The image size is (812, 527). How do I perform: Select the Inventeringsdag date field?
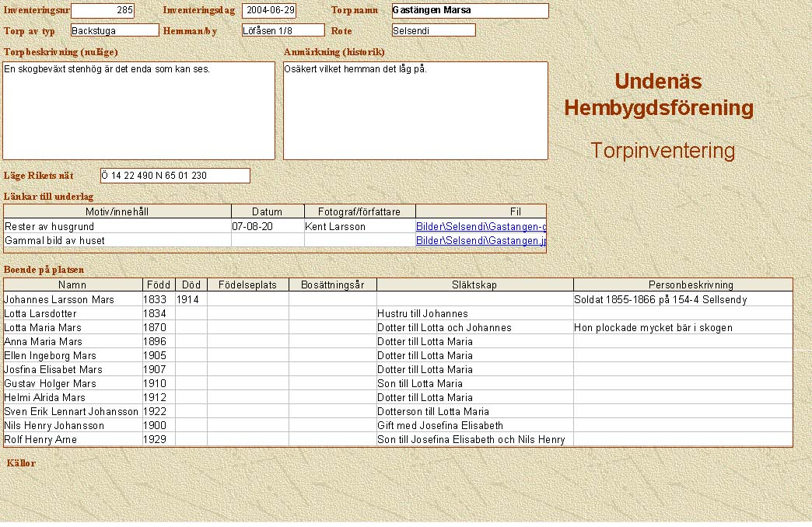tap(269, 11)
